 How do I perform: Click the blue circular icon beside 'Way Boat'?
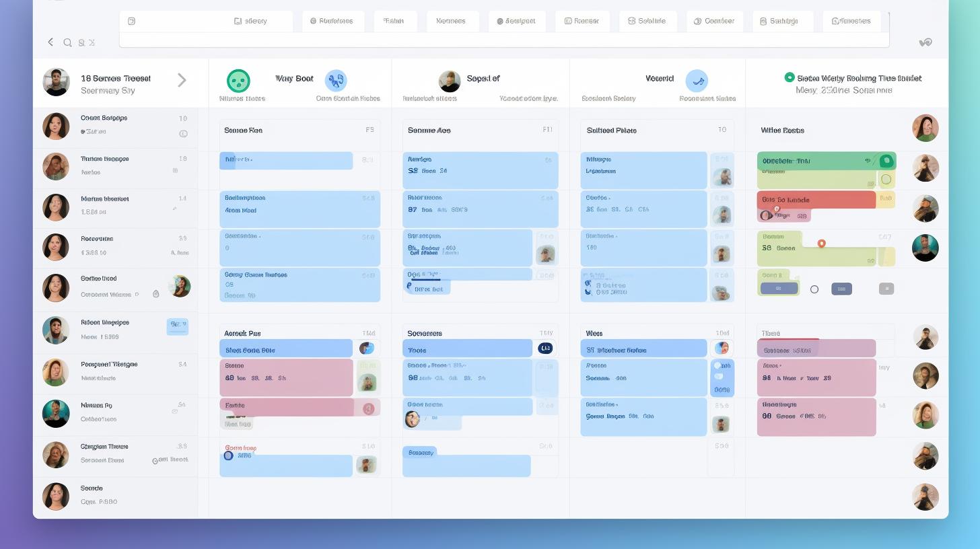336,81
